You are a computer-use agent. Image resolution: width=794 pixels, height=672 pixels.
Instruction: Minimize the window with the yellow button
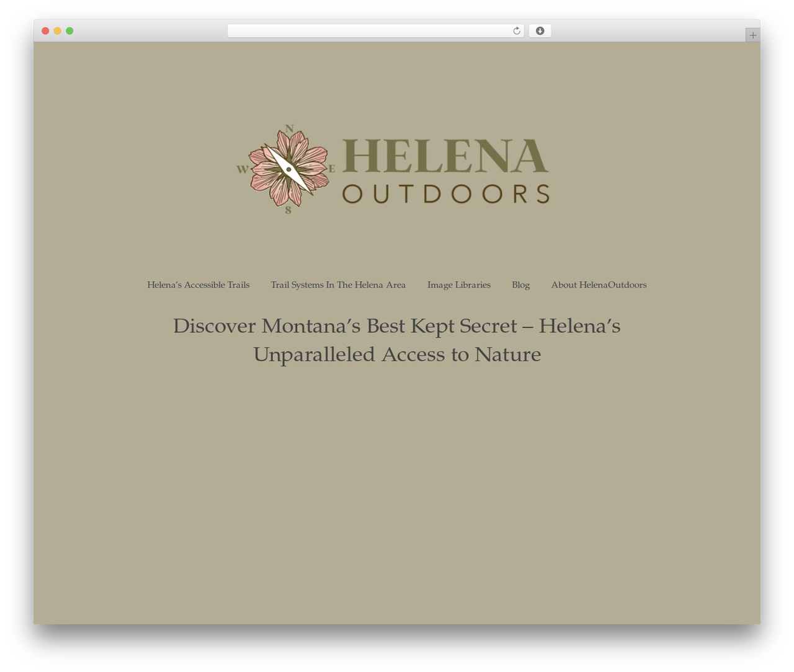[x=58, y=31]
